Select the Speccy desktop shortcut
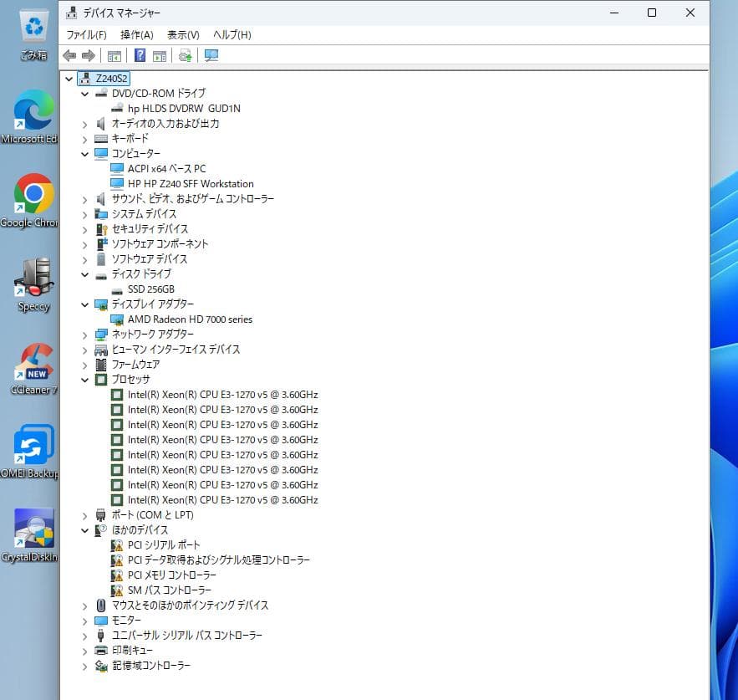738x700 pixels. pos(33,278)
